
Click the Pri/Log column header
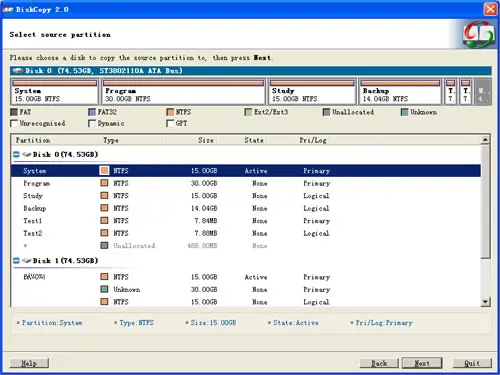tap(313, 140)
